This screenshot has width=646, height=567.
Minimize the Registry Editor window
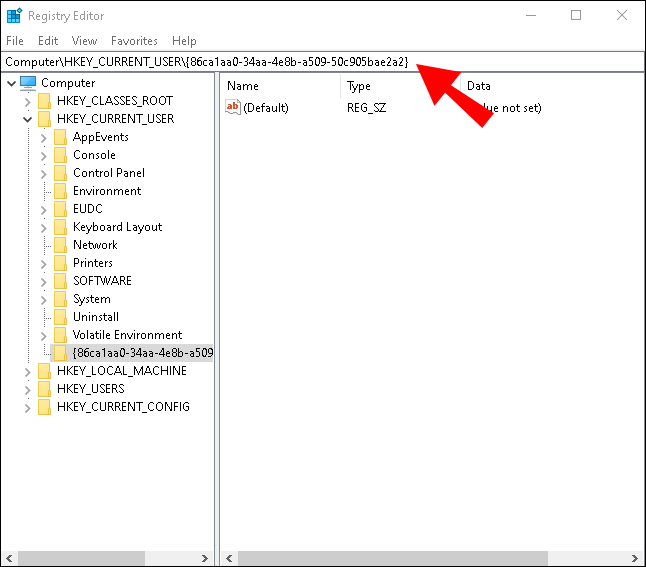[531, 15]
